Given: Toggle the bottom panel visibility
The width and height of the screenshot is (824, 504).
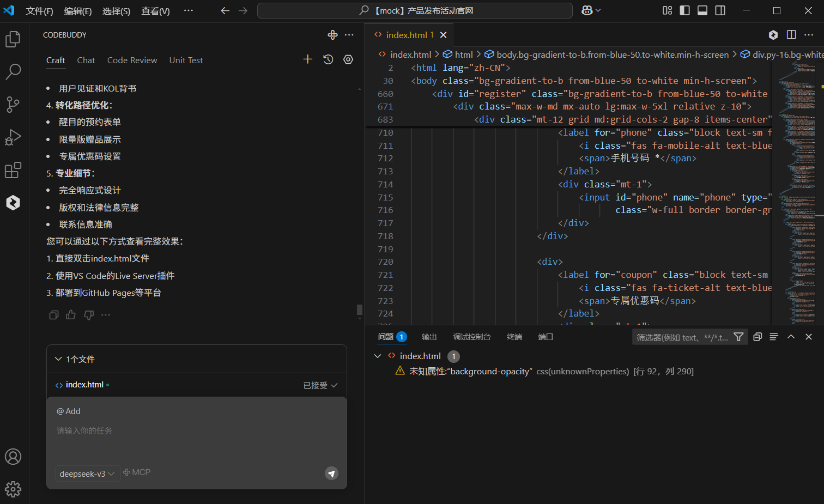Looking at the screenshot, I should pos(702,10).
